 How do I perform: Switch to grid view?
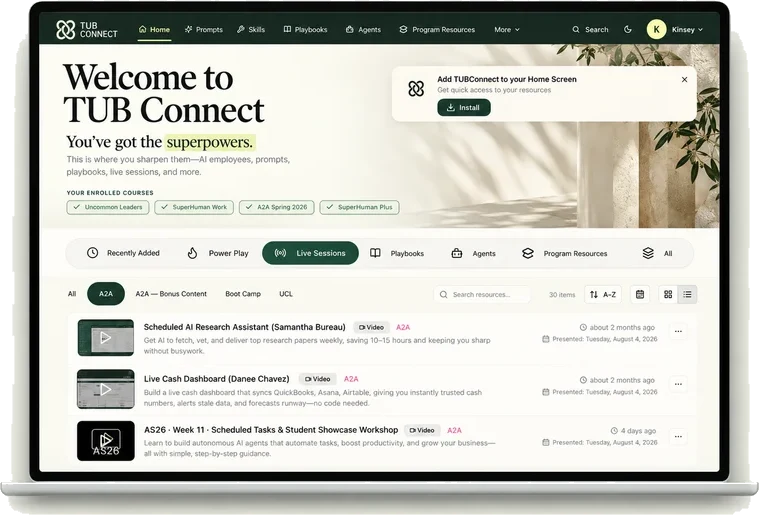[x=668, y=294]
